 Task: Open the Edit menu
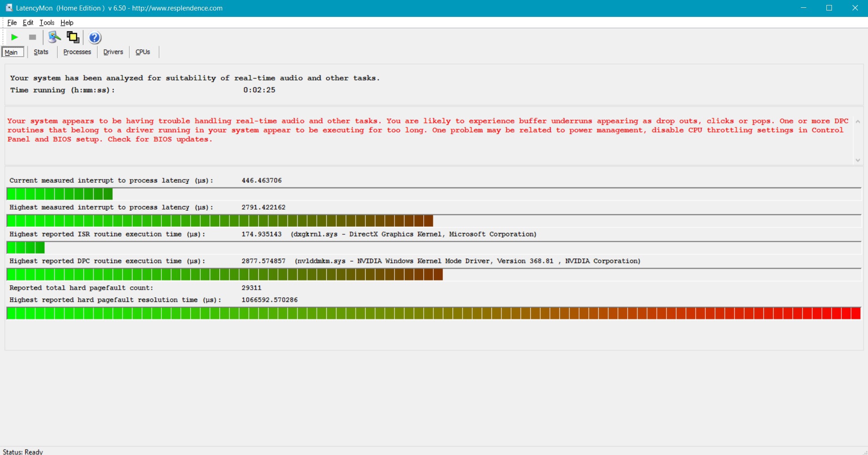[x=28, y=22]
